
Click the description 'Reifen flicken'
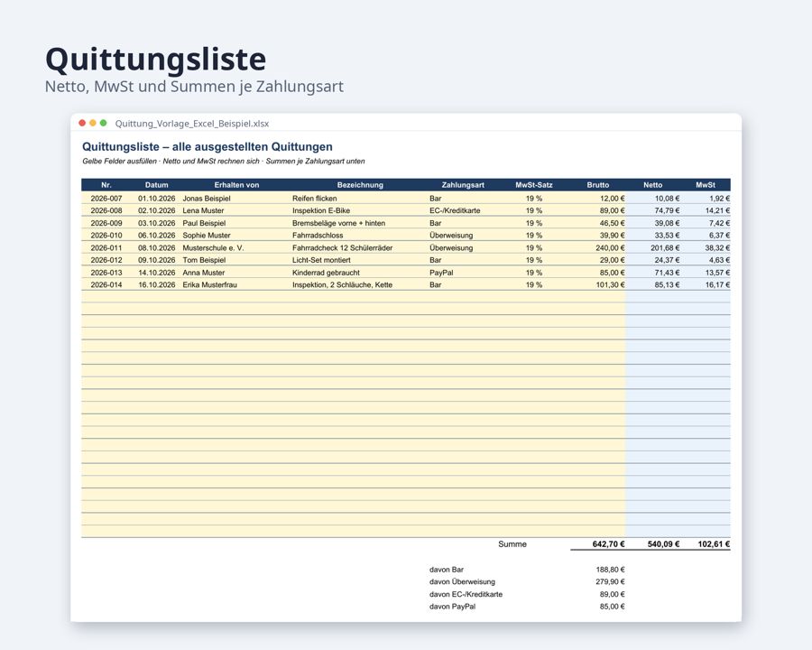point(314,199)
